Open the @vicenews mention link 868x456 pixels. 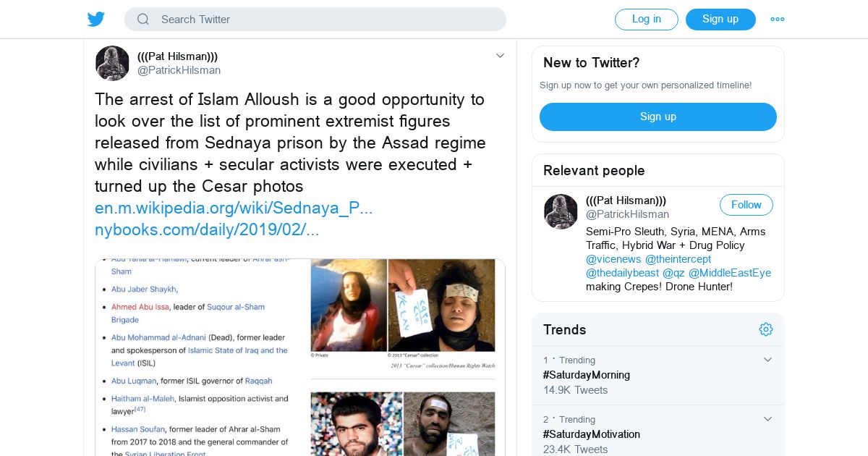pos(613,259)
